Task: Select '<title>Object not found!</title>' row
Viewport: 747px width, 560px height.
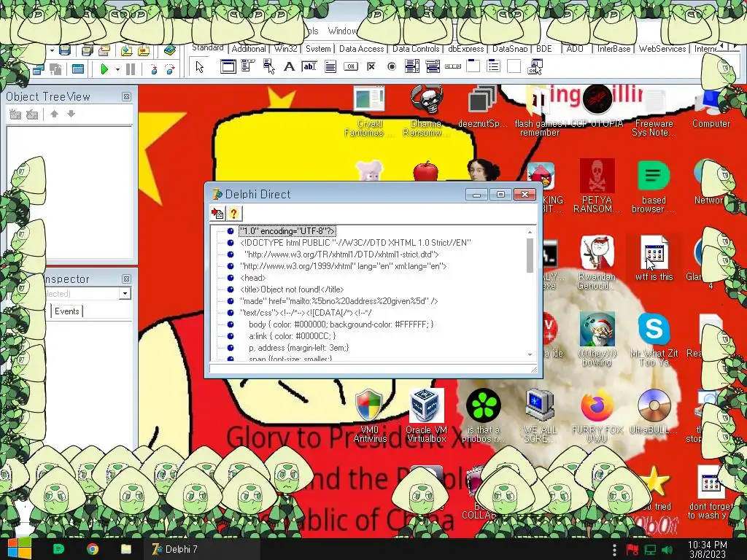Action: [x=292, y=289]
